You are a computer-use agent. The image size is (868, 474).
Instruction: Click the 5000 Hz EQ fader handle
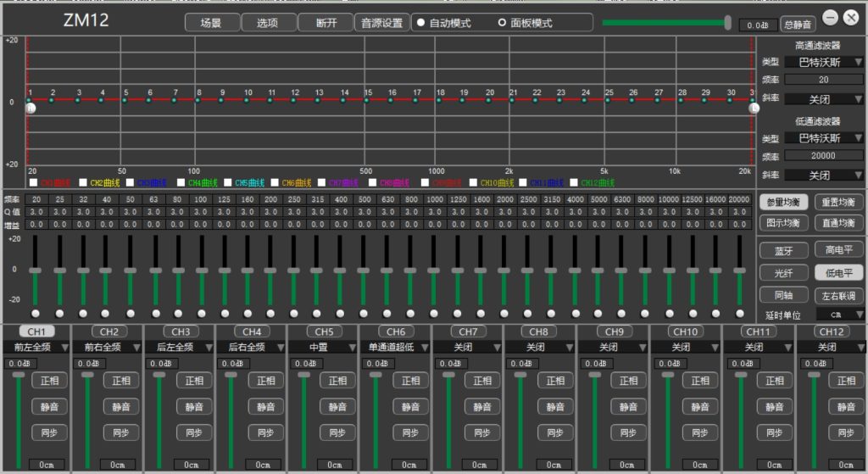(598, 270)
